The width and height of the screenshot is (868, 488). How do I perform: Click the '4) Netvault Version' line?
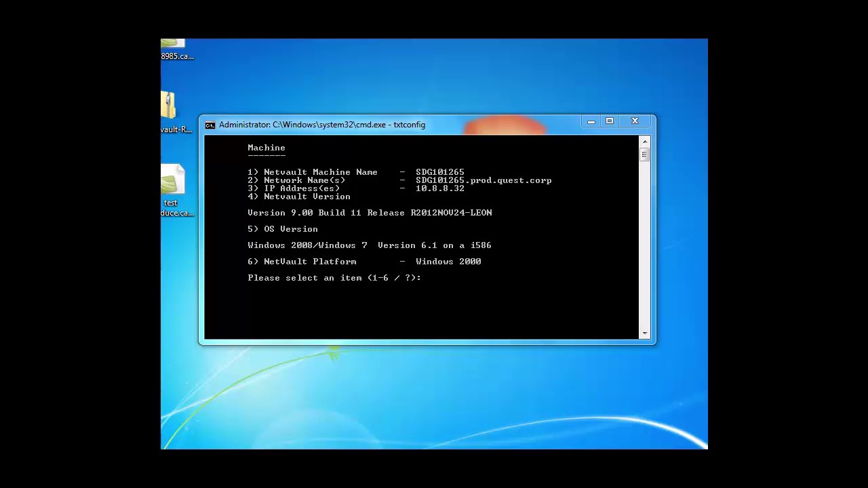pos(299,197)
